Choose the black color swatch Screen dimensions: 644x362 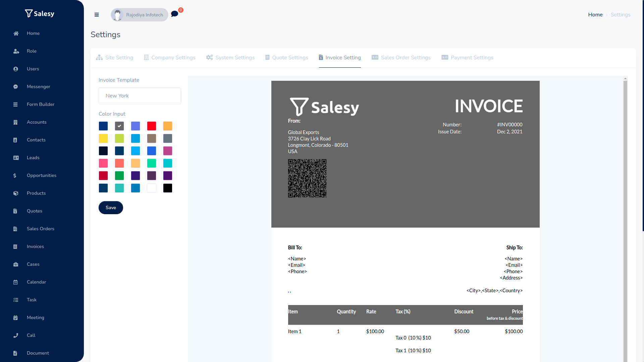click(x=168, y=188)
